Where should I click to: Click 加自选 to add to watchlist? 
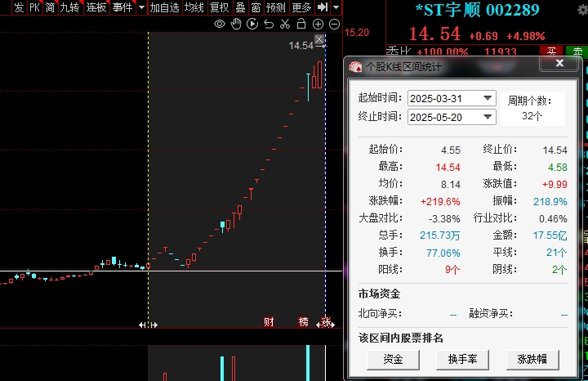164,7
